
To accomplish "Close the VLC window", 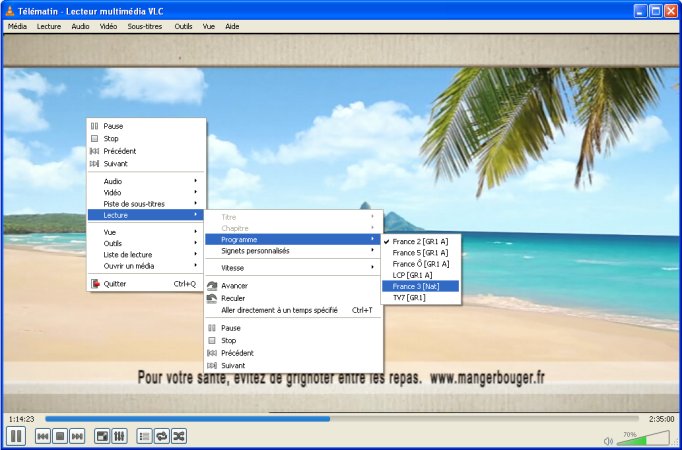I will (x=671, y=11).
